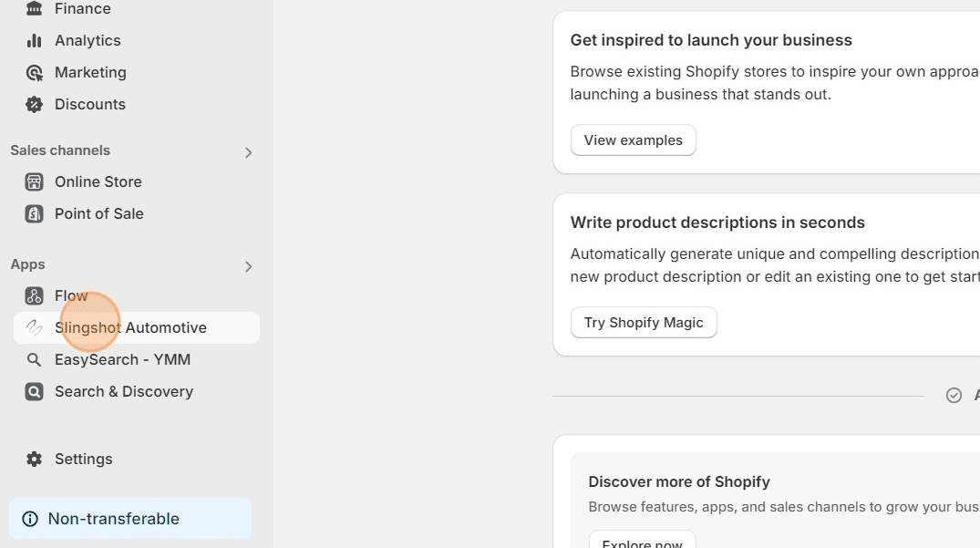Click the Search & Discovery app icon
The width and height of the screenshot is (980, 548).
[x=34, y=392]
